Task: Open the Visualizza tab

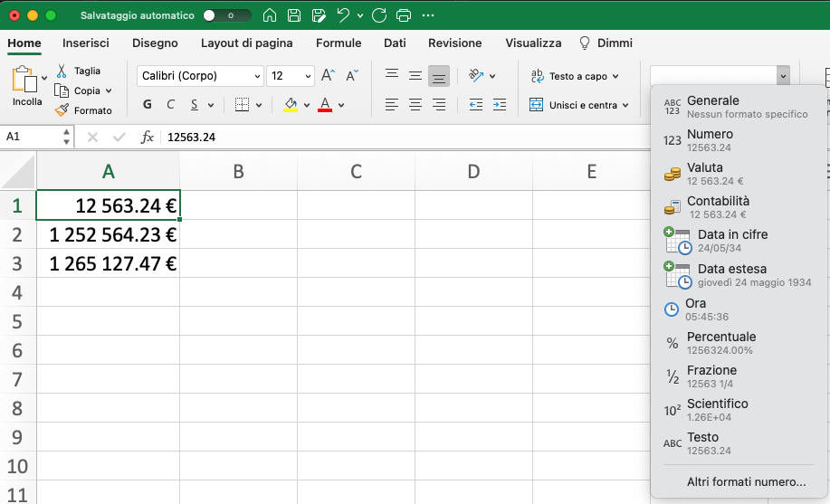Action: click(x=534, y=43)
